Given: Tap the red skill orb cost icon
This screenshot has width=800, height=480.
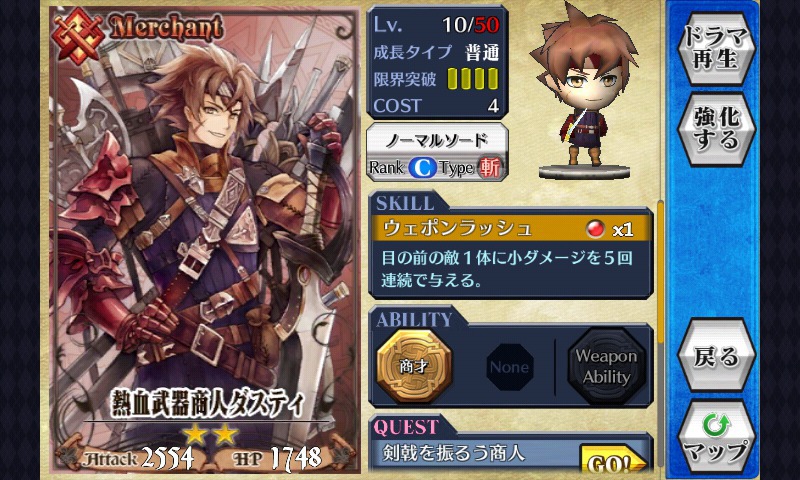Looking at the screenshot, I should pyautogui.click(x=595, y=229).
